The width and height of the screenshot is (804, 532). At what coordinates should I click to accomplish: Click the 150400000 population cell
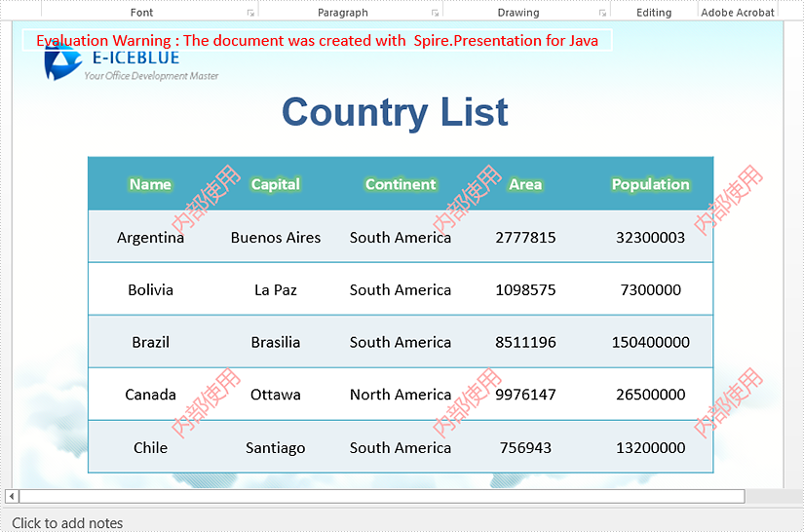tap(651, 341)
